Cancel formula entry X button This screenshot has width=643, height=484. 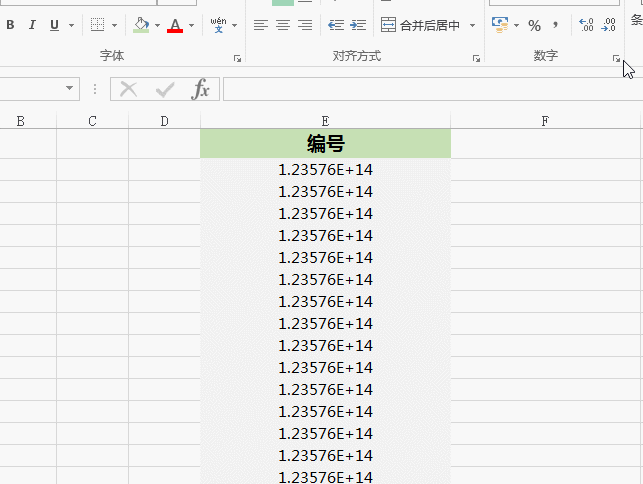click(x=128, y=89)
